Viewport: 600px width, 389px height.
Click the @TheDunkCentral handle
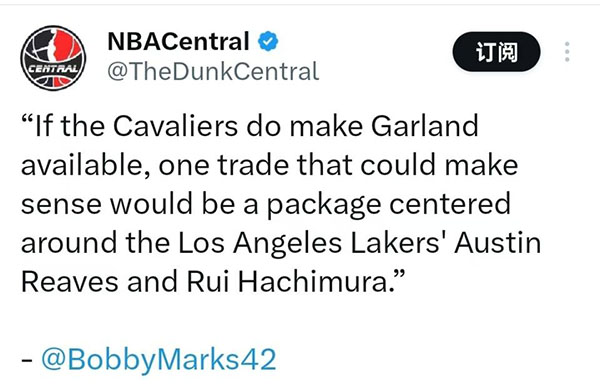pyautogui.click(x=213, y=71)
